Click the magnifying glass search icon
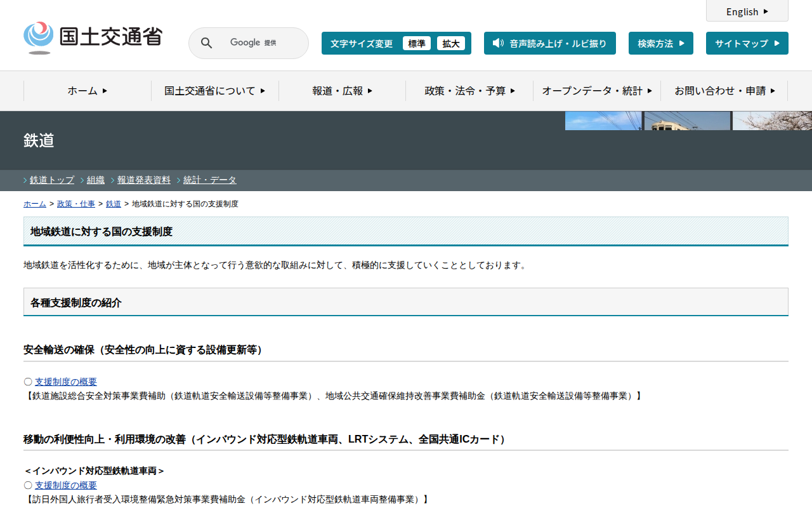This screenshot has height=508, width=812. click(206, 43)
